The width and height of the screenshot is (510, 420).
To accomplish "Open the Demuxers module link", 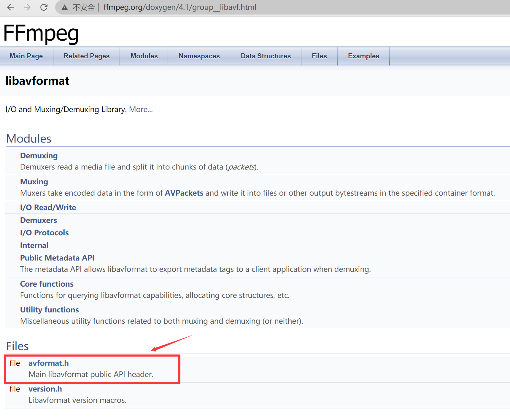I will pyautogui.click(x=39, y=220).
